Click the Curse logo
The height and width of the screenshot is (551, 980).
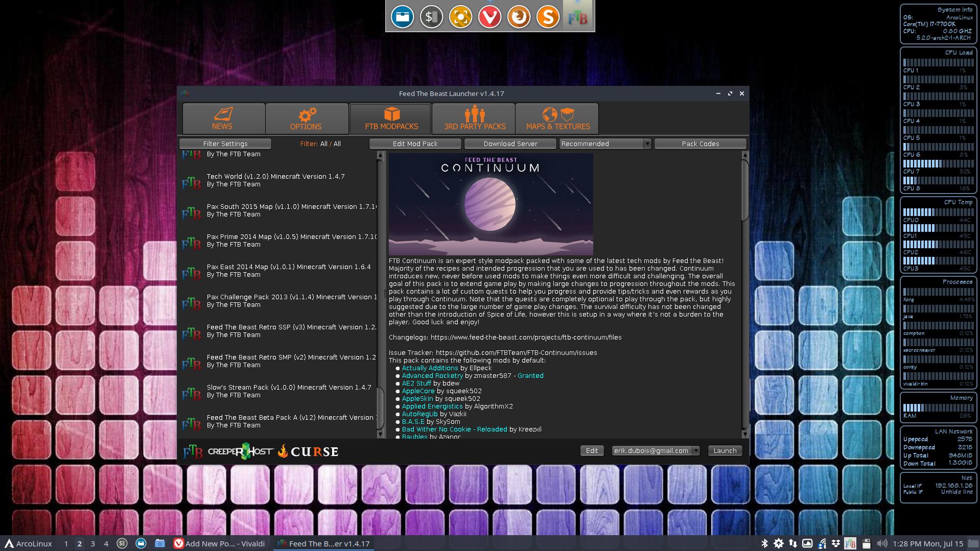[308, 451]
